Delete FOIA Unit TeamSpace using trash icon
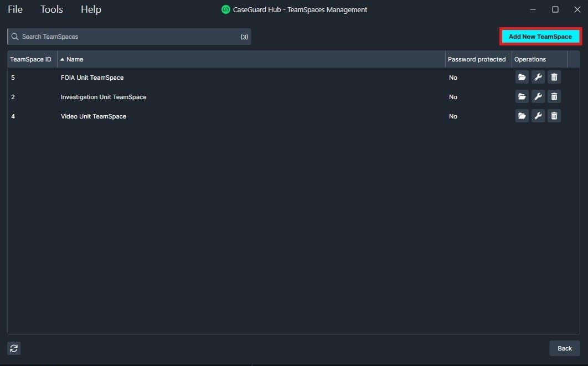This screenshot has width=588, height=366. (x=554, y=77)
